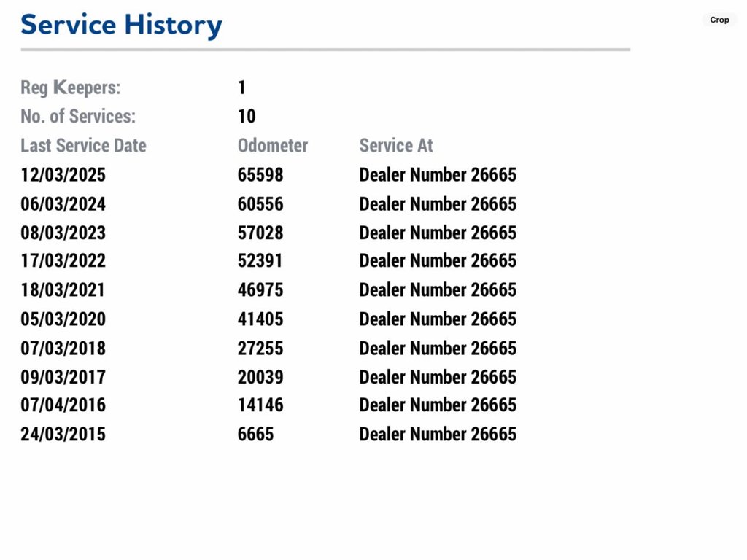Click odometer reading 65598

[260, 175]
